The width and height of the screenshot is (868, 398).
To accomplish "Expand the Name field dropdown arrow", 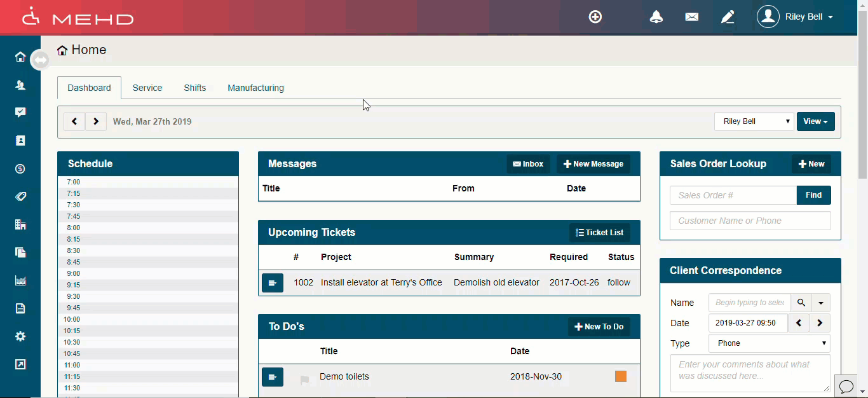I will pos(821,303).
